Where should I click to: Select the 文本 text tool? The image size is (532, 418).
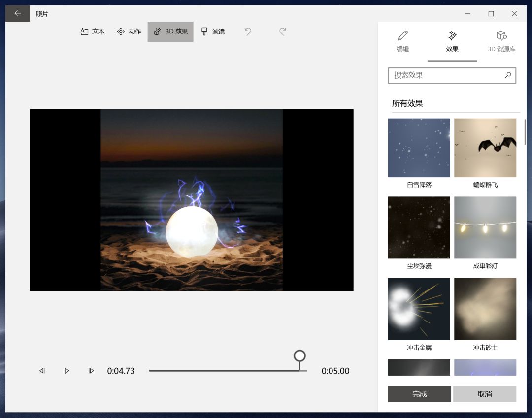point(93,32)
